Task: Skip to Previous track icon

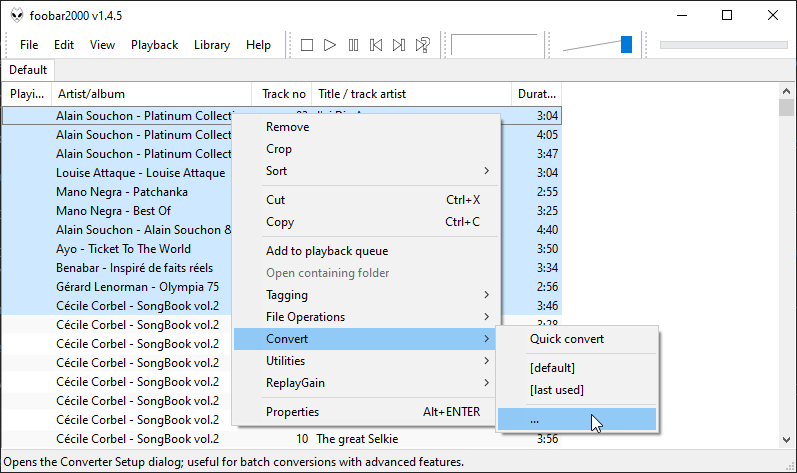Action: coord(376,45)
